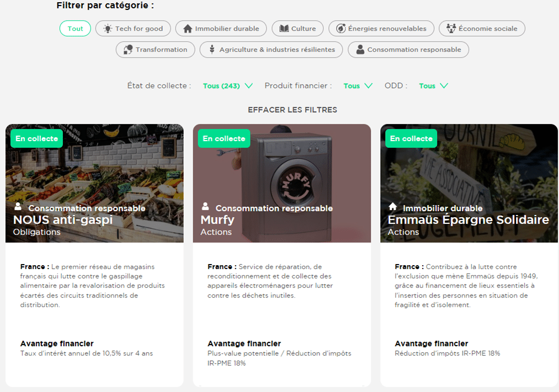
Task: Open the État de collecte Tous (243) dropdown
Action: [227, 86]
